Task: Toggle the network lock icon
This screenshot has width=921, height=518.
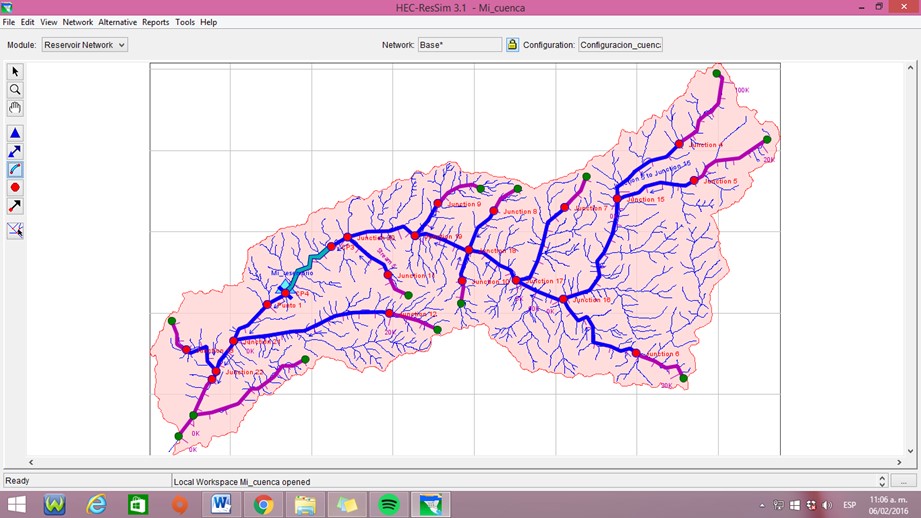Action: (x=512, y=45)
